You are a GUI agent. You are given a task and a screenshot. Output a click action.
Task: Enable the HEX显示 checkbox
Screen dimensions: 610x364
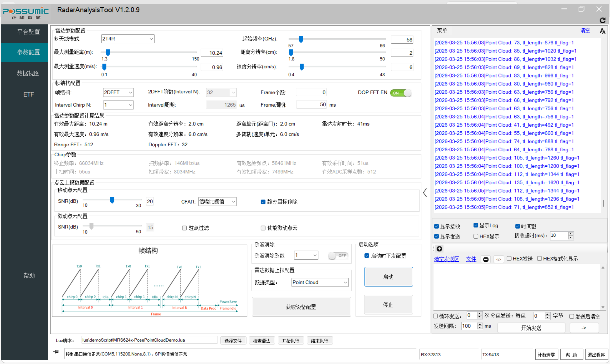pyautogui.click(x=476, y=236)
